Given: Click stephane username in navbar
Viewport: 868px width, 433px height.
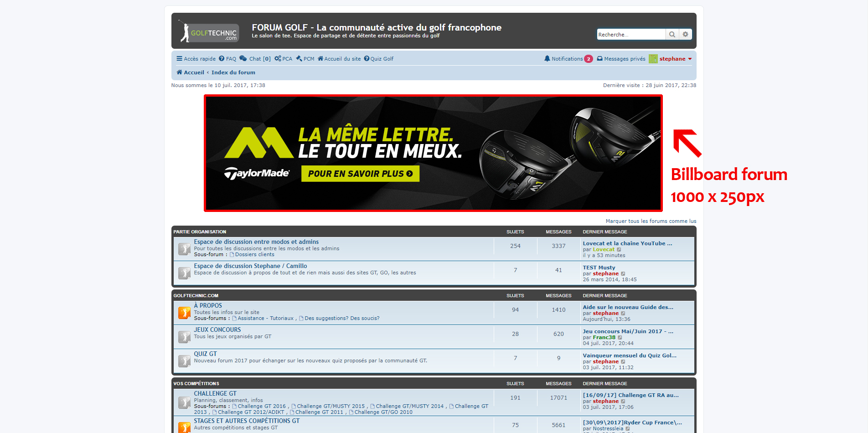Looking at the screenshot, I should coord(672,59).
